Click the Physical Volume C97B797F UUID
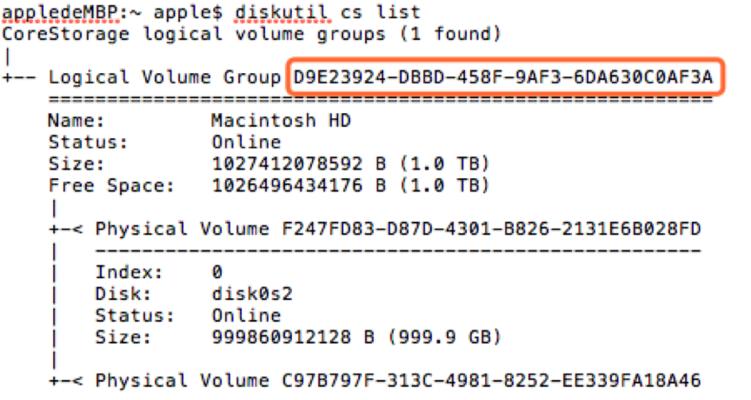 tap(491, 380)
